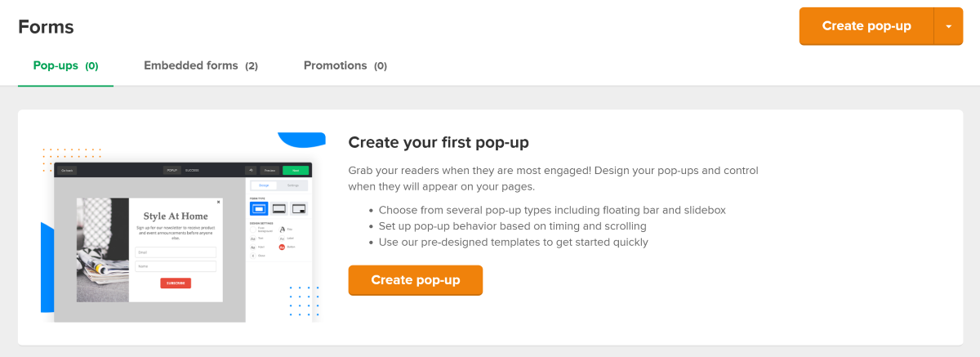Click the red SUBSCRIBE button in sample popup
The image size is (980, 357).
176,283
